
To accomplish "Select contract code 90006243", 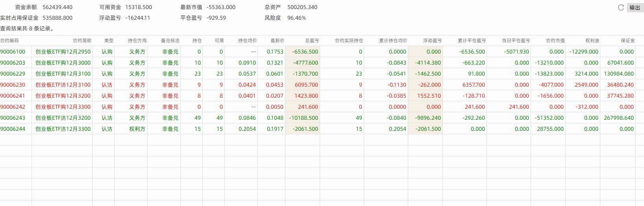I will 13,118.
